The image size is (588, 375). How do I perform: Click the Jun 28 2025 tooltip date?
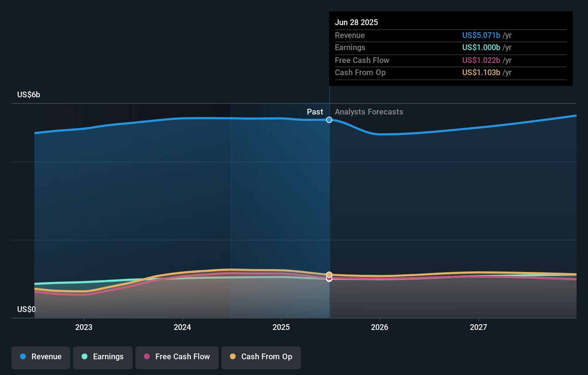pyautogui.click(x=356, y=22)
